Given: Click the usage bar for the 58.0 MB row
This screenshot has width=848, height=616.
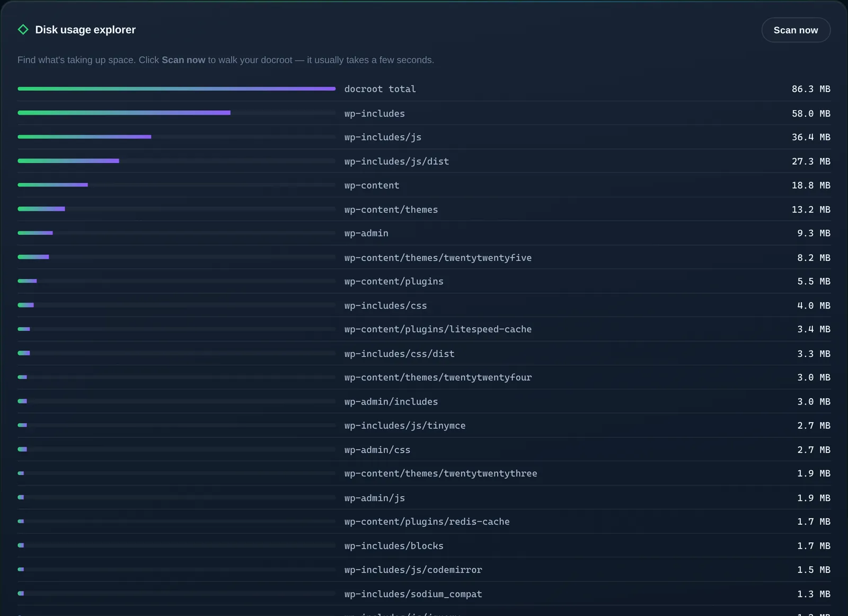Looking at the screenshot, I should (x=176, y=113).
